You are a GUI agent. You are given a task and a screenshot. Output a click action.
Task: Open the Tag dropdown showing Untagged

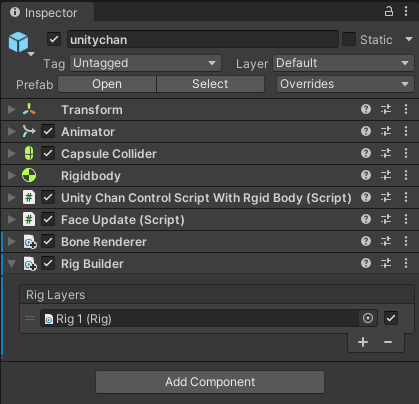145,63
